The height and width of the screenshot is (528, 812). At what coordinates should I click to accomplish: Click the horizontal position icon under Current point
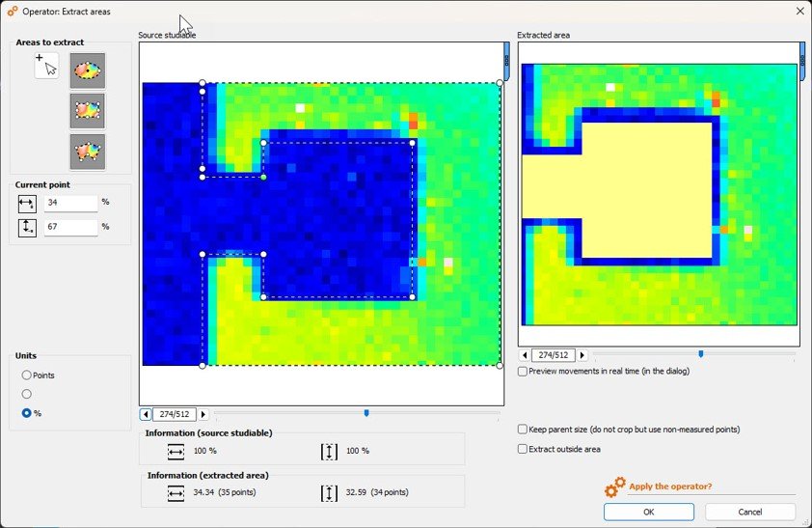(27, 203)
